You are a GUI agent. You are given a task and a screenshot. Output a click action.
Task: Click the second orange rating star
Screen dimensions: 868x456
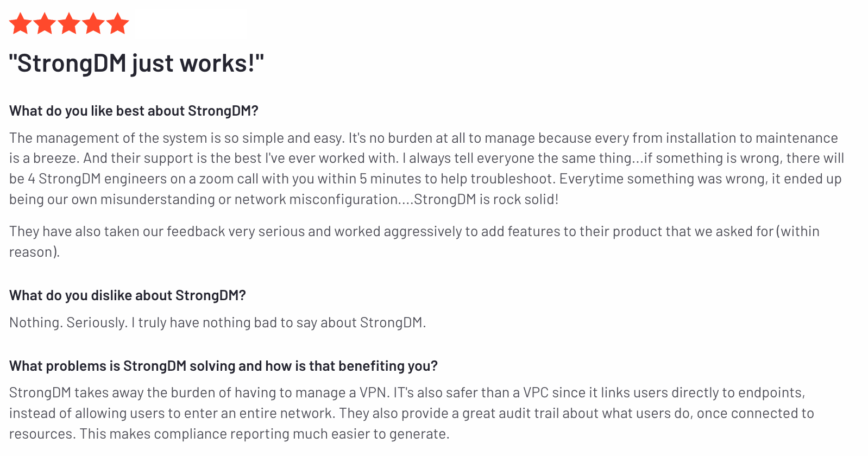click(x=45, y=24)
